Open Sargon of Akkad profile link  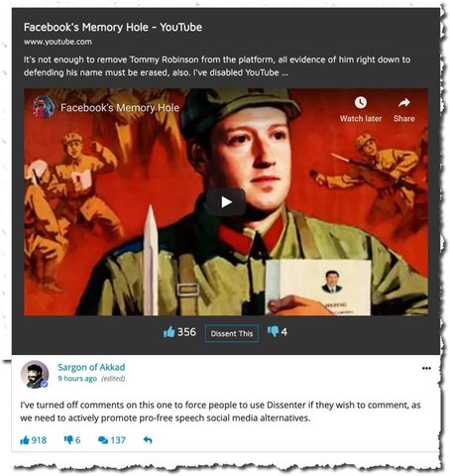click(91, 367)
